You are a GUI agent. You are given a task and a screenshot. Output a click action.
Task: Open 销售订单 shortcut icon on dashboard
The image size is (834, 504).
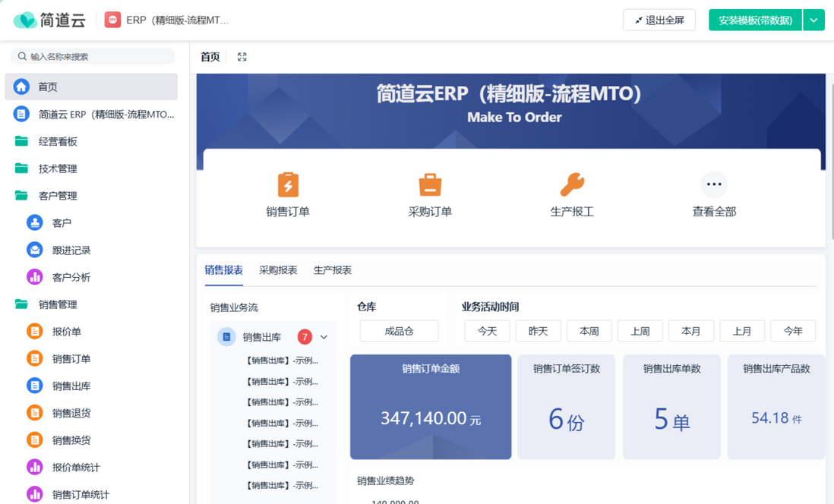288,185
